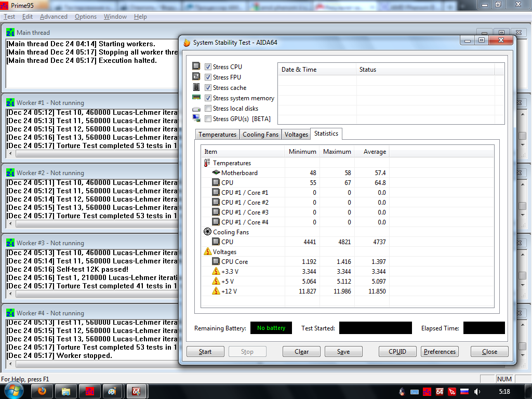Click the Start button

tap(205, 352)
